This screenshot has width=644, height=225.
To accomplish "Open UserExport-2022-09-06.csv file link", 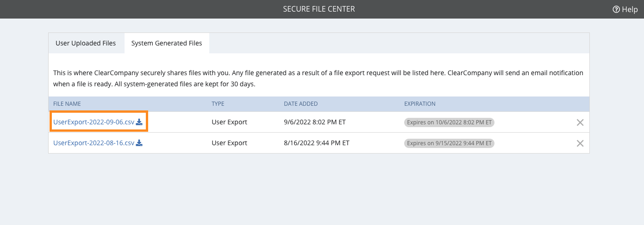I will click(x=94, y=122).
